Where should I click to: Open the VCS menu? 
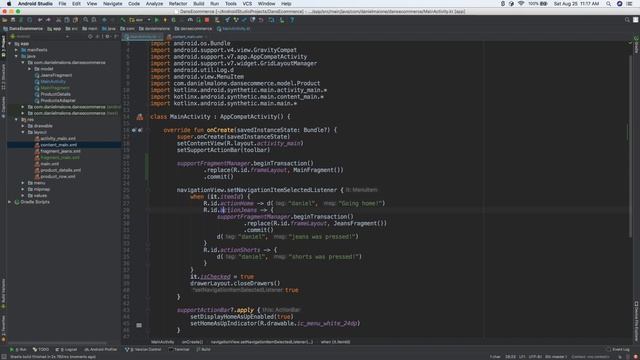pos(247,3)
